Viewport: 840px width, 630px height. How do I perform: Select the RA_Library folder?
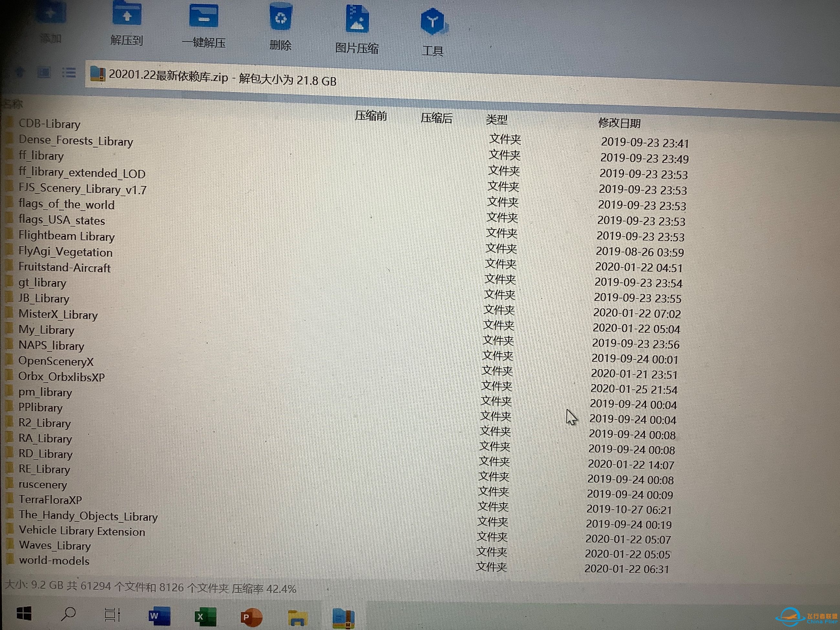tap(45, 439)
